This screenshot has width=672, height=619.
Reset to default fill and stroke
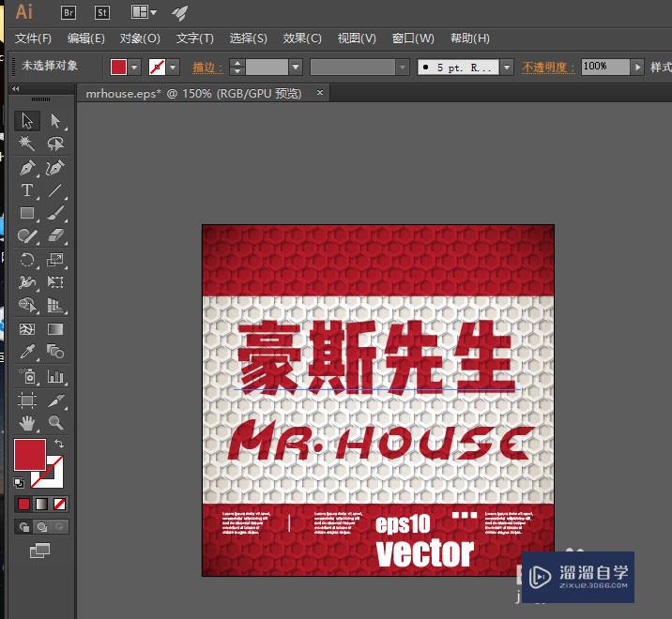click(x=19, y=483)
